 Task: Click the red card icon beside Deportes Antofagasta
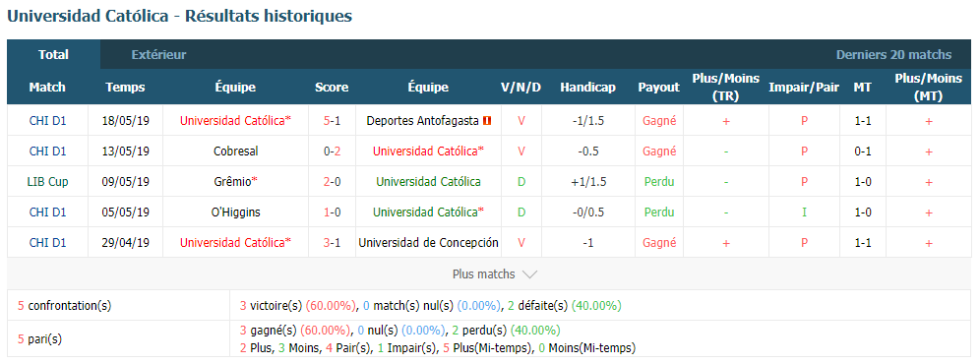coord(487,121)
